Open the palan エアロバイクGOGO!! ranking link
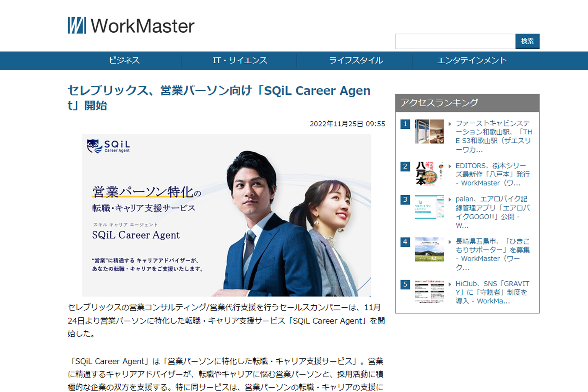This screenshot has height=392, width=588. (493, 212)
